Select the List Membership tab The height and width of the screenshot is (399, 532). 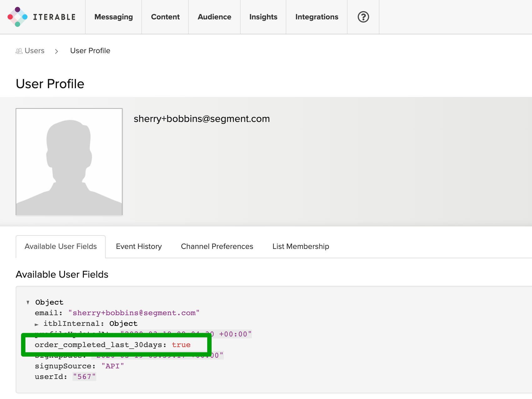pyautogui.click(x=300, y=246)
